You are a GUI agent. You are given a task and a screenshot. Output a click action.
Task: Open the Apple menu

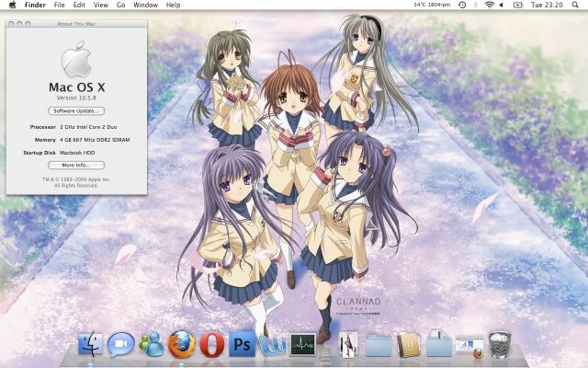pyautogui.click(x=12, y=6)
